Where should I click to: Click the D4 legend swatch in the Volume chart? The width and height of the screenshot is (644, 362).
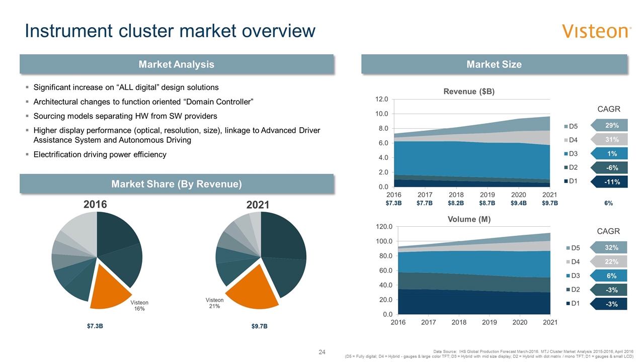(x=567, y=261)
